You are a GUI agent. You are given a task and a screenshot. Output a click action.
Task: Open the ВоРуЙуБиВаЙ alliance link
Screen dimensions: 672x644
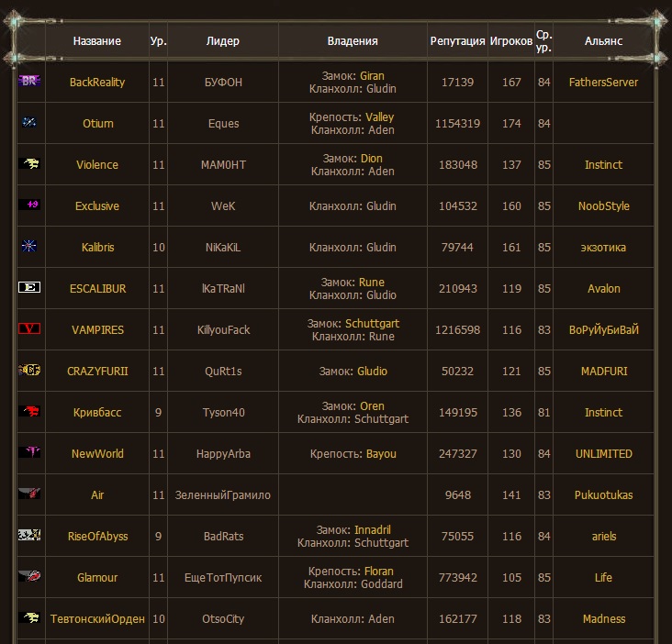[x=604, y=330]
